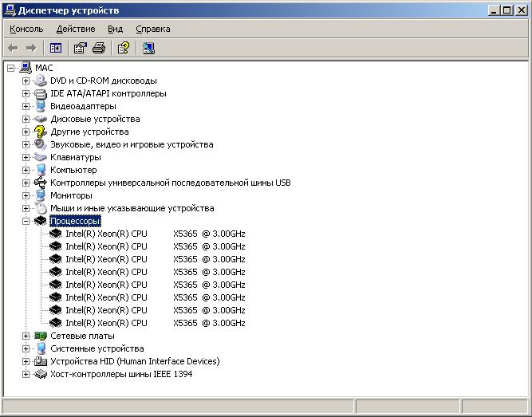The image size is (532, 417).
Task: Click the HID devices icon
Action: pos(41,361)
